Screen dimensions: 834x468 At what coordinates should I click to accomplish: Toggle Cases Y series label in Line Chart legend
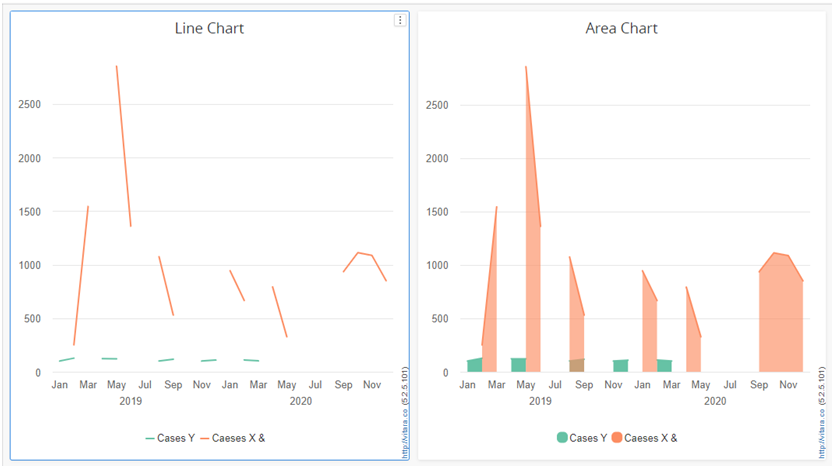pyautogui.click(x=176, y=437)
